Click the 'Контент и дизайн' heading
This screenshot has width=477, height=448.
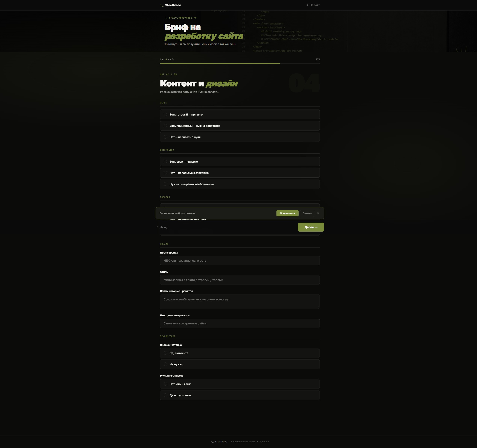click(x=199, y=83)
